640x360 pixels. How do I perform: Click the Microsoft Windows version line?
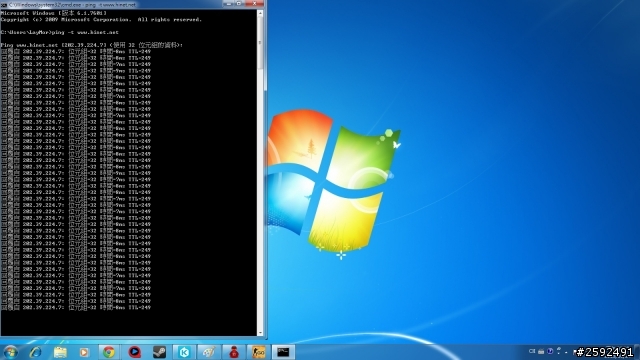(54, 13)
